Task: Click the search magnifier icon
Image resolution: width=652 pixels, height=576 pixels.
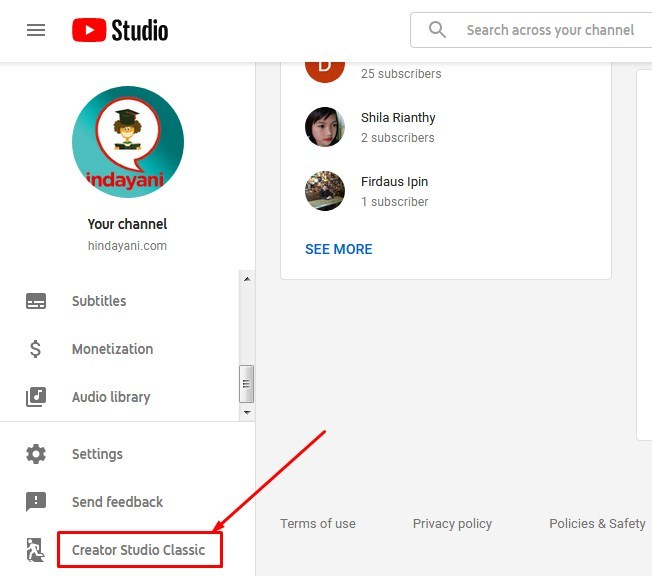Action: click(437, 30)
